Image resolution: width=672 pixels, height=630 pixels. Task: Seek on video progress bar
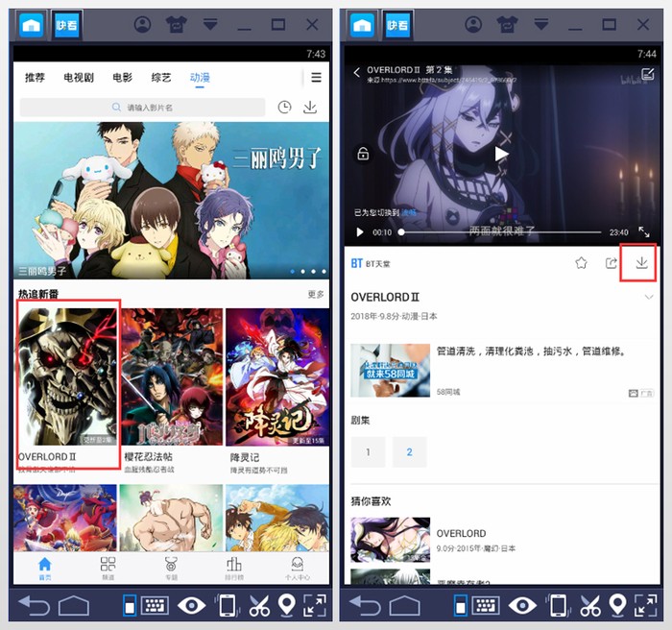click(499, 232)
